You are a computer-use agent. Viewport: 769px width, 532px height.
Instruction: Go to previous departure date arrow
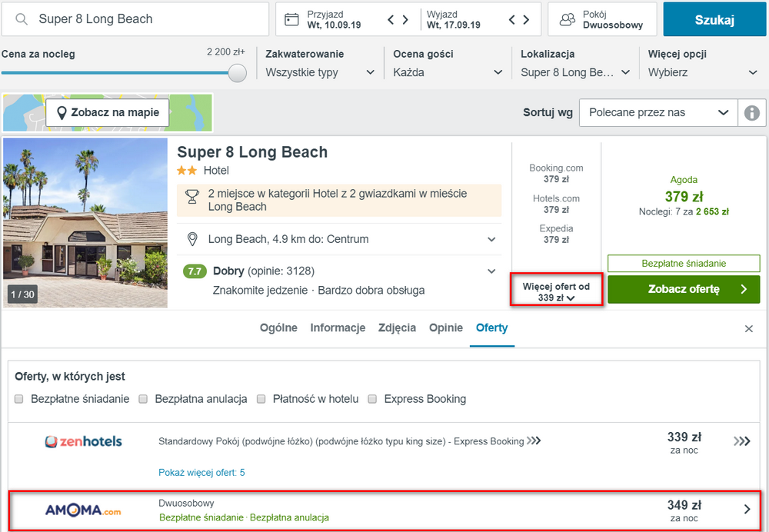click(x=512, y=20)
